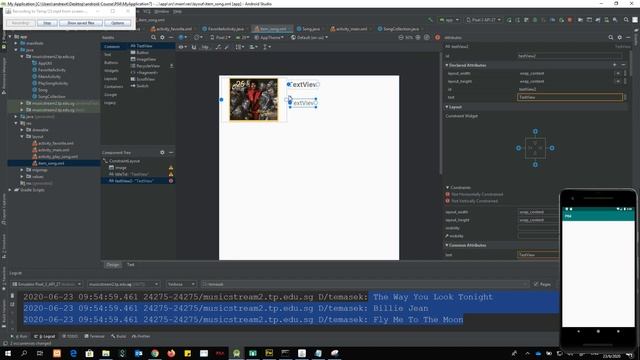Open the Terminal tool window tab
640x360 pixels.
point(94,336)
